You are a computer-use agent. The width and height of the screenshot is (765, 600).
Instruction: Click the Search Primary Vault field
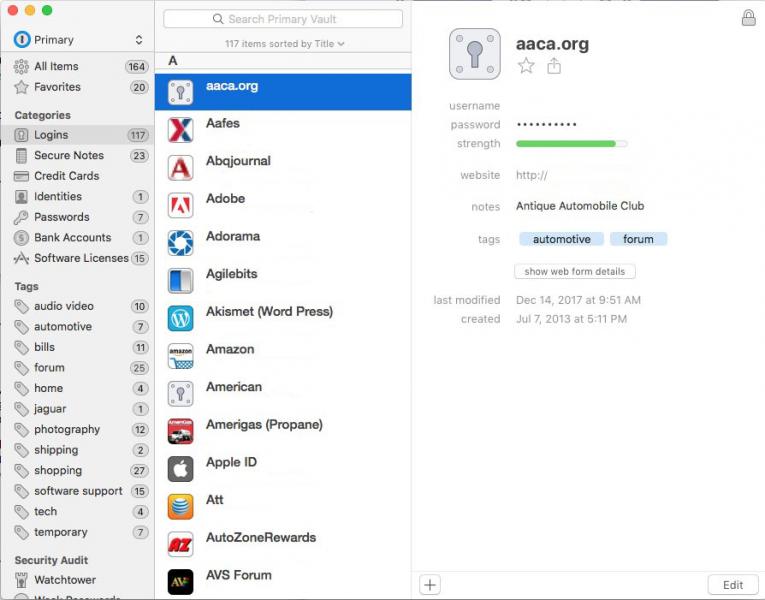283,19
